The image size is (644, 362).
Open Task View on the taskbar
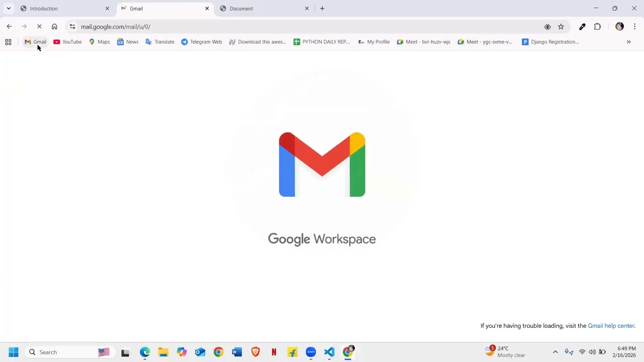click(125, 352)
